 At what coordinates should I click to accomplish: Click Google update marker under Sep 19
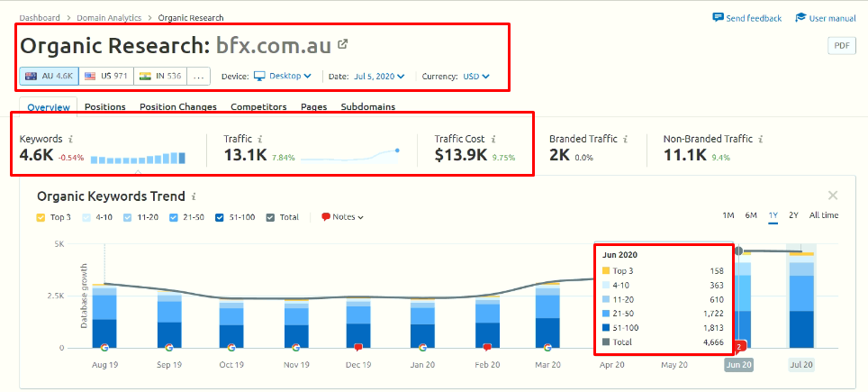[169, 348]
